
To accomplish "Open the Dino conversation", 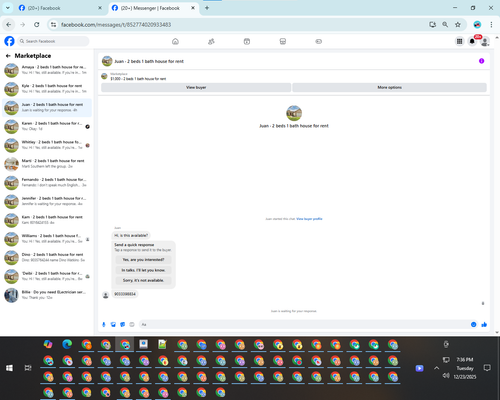I will (47, 258).
